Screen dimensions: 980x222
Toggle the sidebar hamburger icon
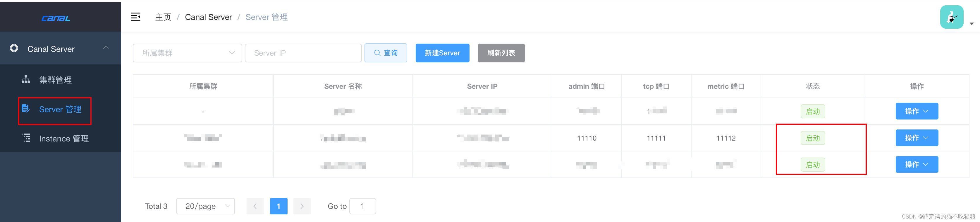coord(136,17)
